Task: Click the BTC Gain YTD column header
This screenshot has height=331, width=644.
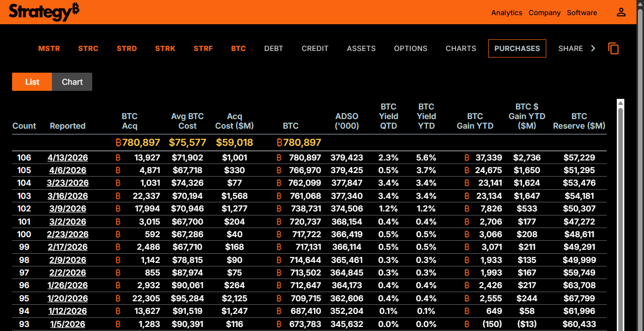Action: tap(475, 121)
